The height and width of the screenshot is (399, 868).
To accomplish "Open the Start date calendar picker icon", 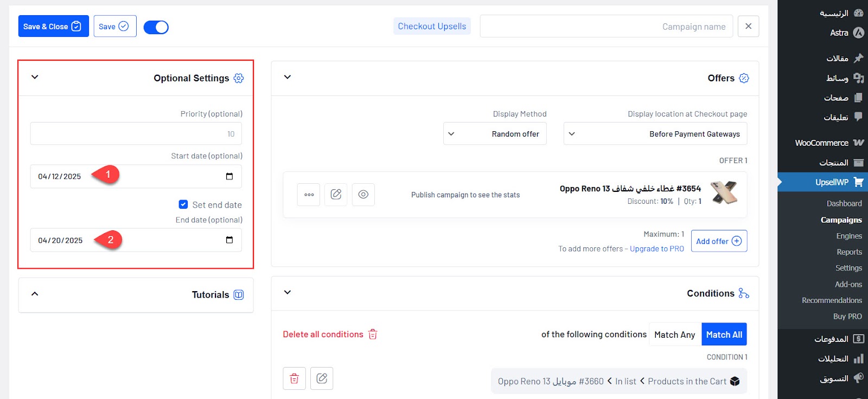I will click(229, 176).
